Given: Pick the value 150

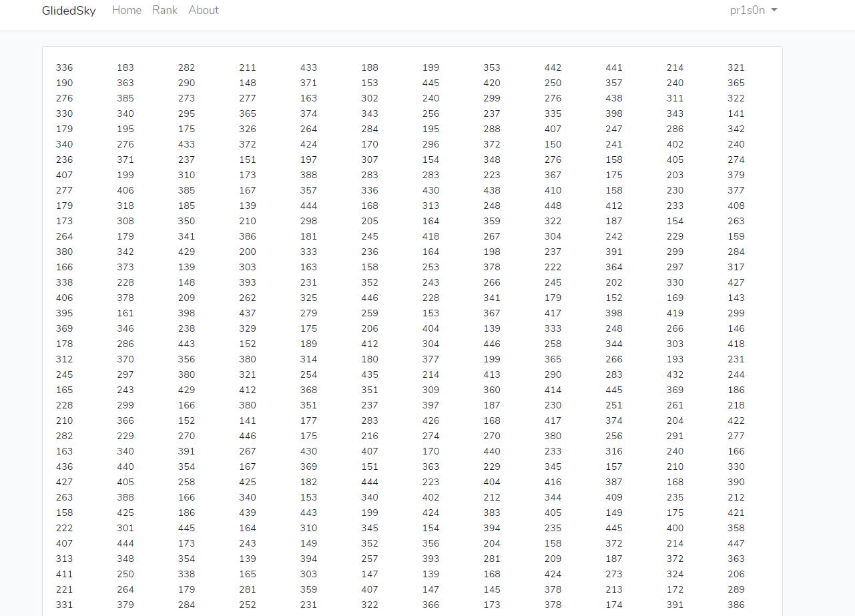Looking at the screenshot, I should coord(553,144).
